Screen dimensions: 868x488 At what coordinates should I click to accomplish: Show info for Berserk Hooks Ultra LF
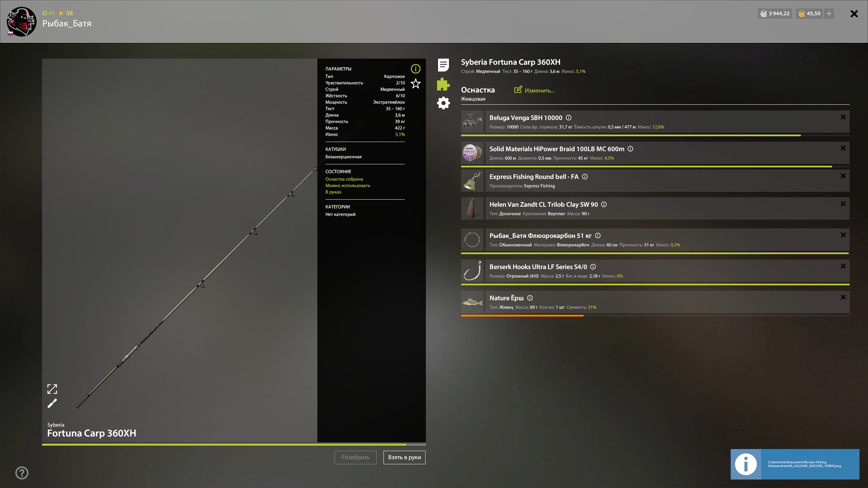point(593,267)
